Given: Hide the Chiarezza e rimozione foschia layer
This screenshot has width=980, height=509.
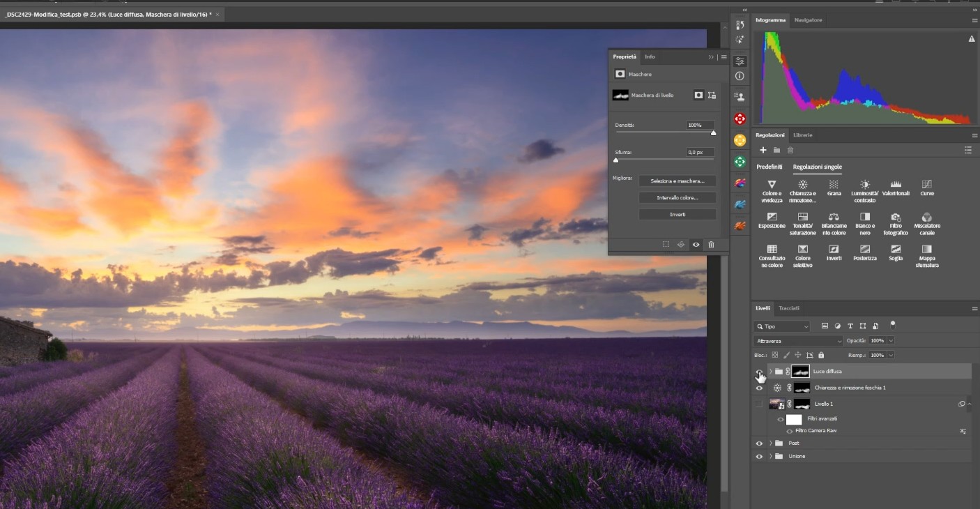Looking at the screenshot, I should pyautogui.click(x=759, y=388).
